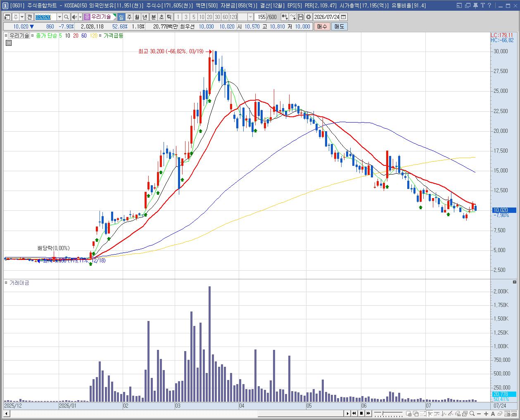Toggle 종가 단순 moving average legend marker
Screen dimensions: 520x420
[x=33, y=35]
